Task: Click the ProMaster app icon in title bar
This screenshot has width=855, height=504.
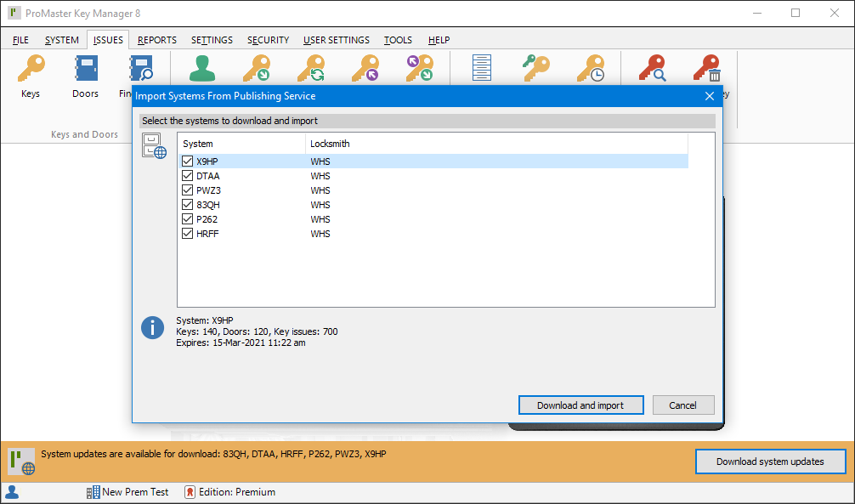Action: (14, 13)
